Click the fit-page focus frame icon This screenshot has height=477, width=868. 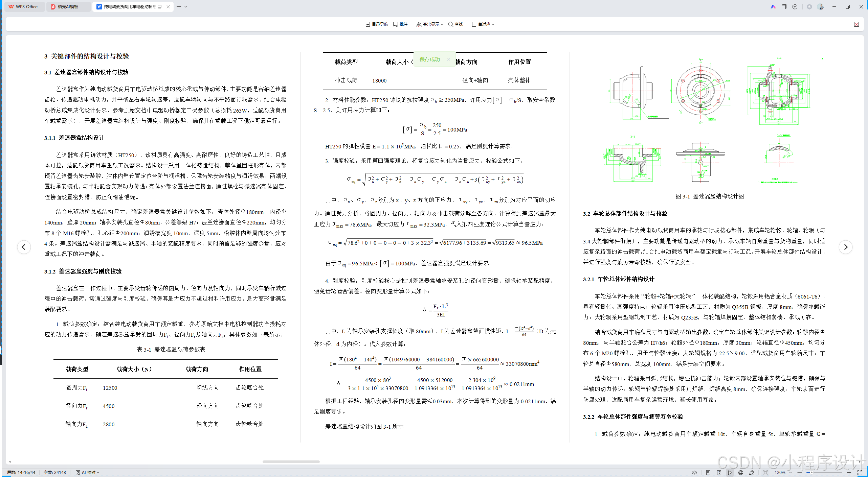coord(765,473)
